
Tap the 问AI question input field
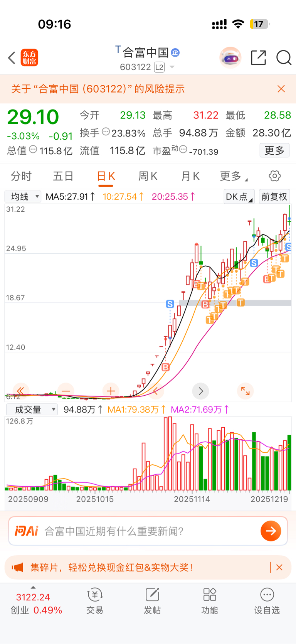[148, 531]
